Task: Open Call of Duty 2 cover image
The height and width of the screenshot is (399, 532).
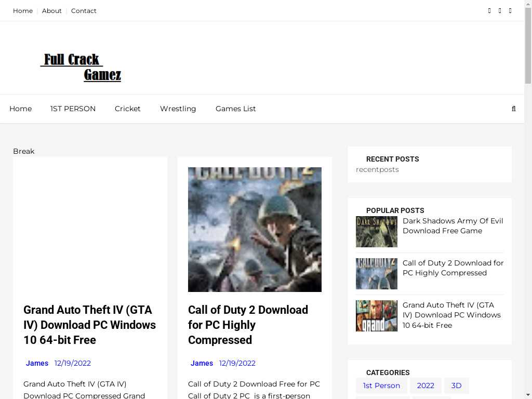Action: pos(255,229)
